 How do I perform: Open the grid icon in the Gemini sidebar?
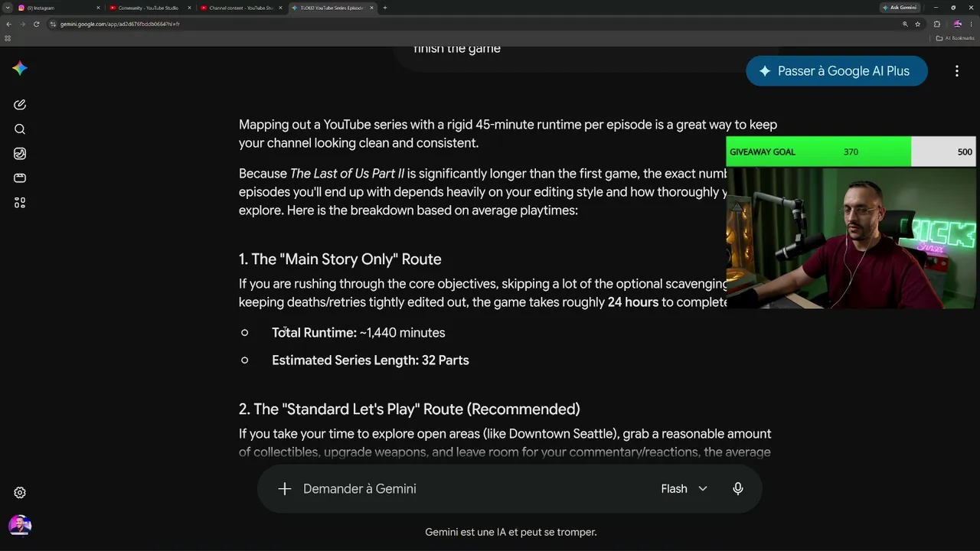click(x=20, y=203)
